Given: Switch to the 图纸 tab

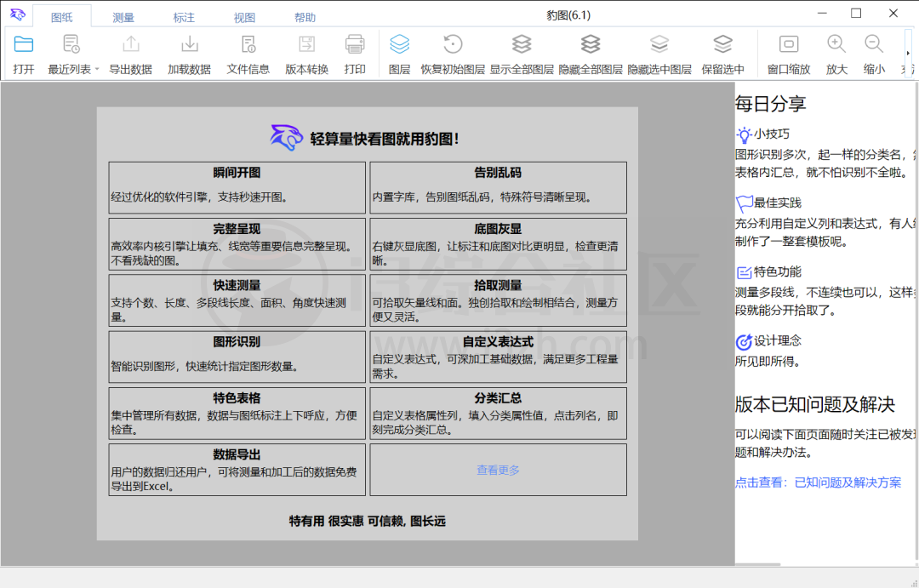Looking at the screenshot, I should point(61,17).
